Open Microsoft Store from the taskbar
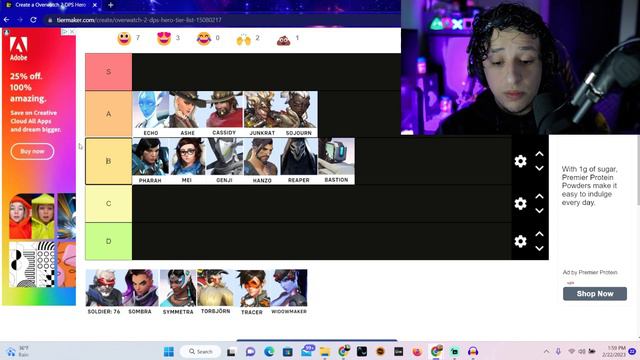This screenshot has height=360, width=640. 288,351
